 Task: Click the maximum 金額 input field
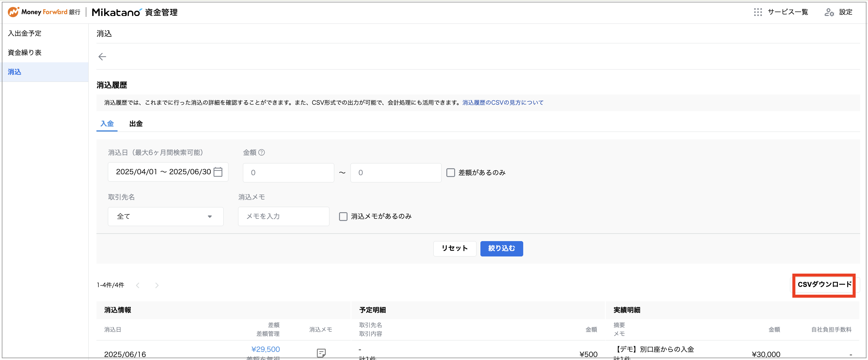pos(396,172)
